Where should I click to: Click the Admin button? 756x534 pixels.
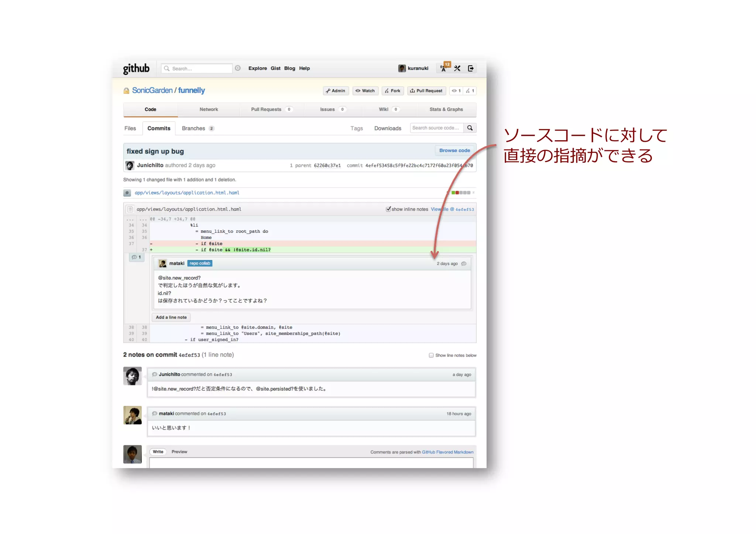tap(336, 91)
